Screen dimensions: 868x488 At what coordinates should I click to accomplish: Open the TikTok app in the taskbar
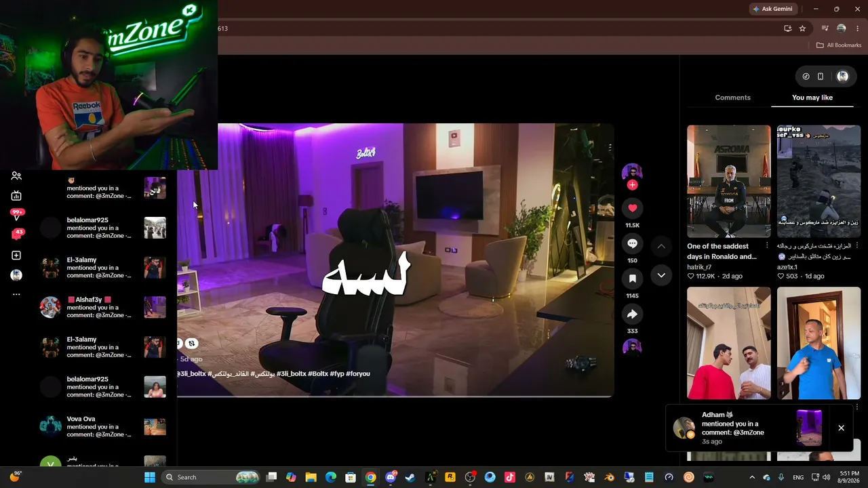(x=510, y=477)
